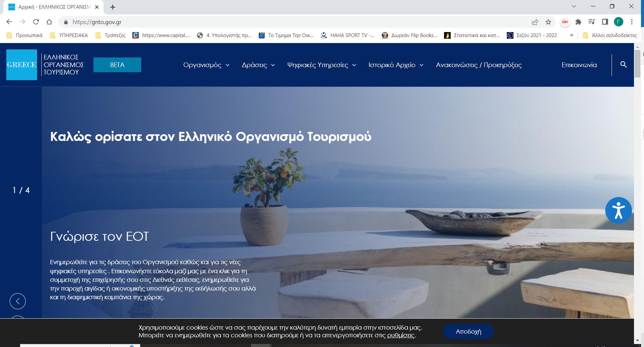Click the scrollbar down arrow

click(x=637, y=341)
